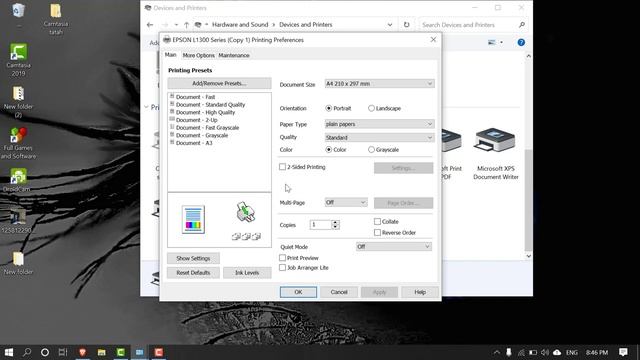Open Paper Type dropdown
Viewport: 640px width, 360px height.
379,124
